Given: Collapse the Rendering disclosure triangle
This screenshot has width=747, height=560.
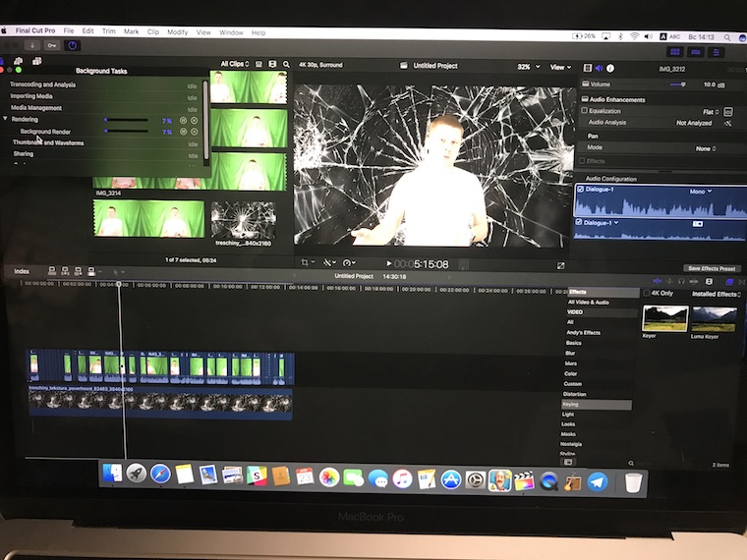Looking at the screenshot, I should coord(5,119).
